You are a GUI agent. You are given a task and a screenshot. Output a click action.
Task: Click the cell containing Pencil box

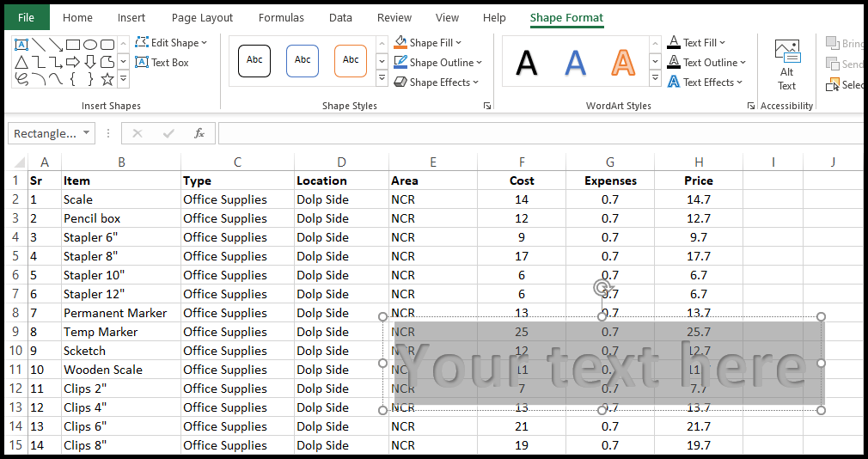(x=121, y=218)
